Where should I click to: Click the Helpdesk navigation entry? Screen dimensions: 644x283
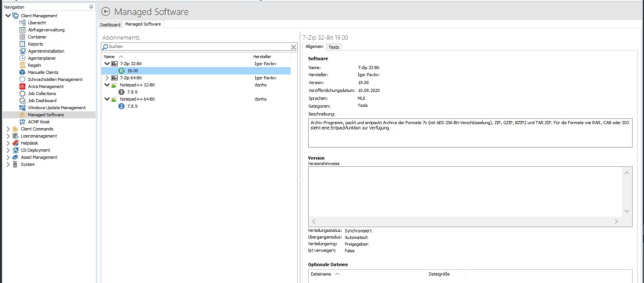point(29,143)
